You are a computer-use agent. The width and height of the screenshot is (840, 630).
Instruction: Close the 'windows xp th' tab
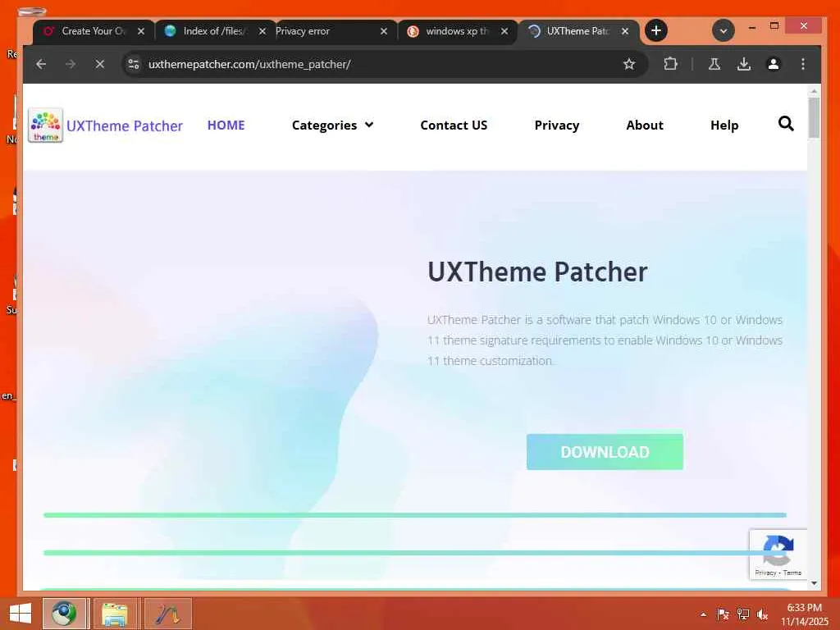(x=504, y=31)
